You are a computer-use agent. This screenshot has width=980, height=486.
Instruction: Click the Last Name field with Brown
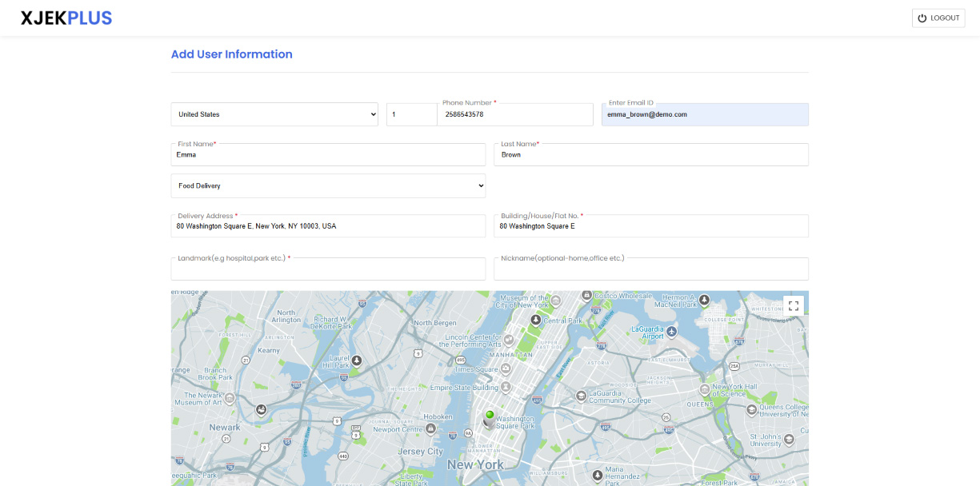[x=651, y=154]
